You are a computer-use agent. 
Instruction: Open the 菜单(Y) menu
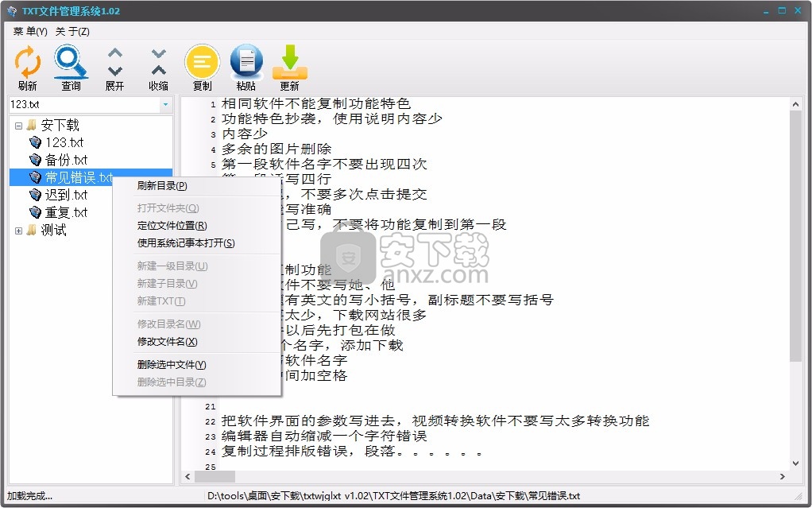click(30, 32)
